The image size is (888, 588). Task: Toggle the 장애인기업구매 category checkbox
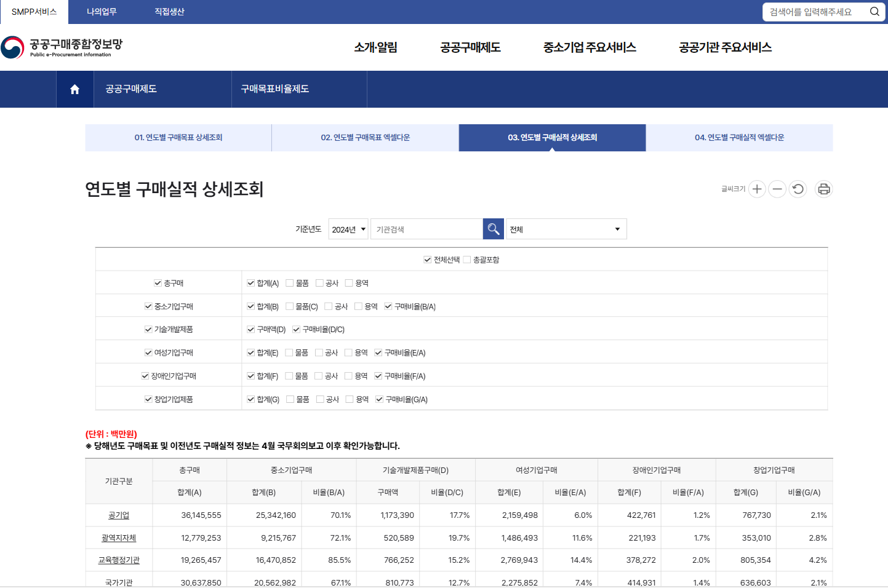(145, 376)
